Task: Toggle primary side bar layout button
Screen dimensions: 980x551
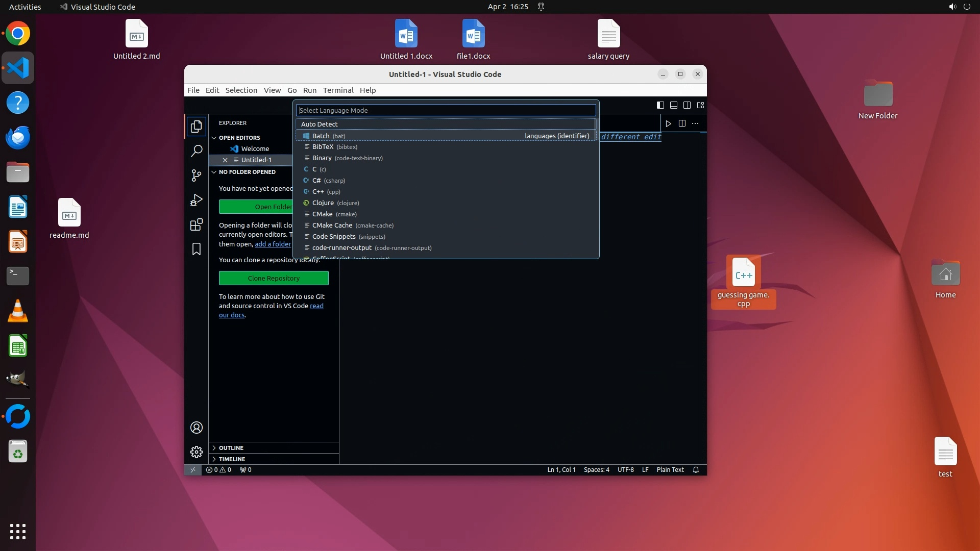Action: click(660, 105)
